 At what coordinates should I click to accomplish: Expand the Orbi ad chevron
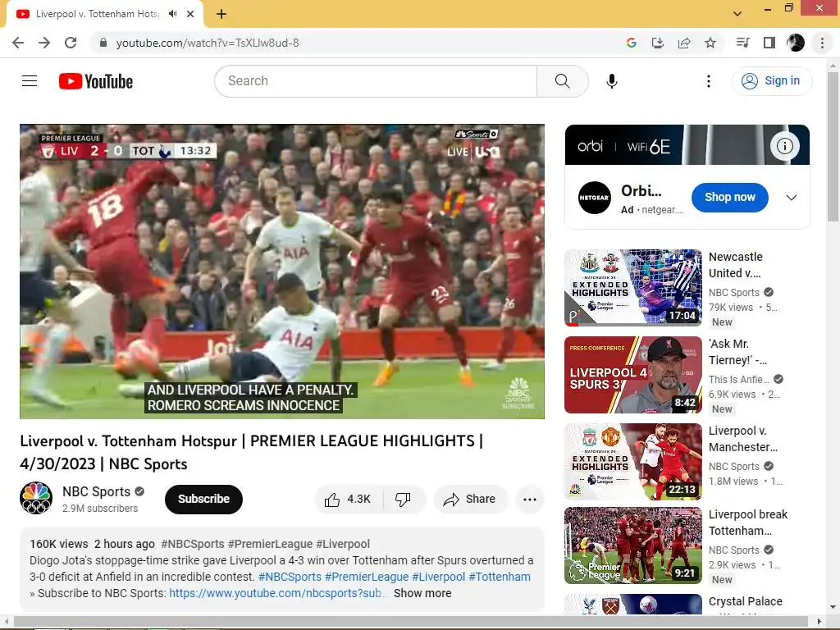(x=791, y=197)
